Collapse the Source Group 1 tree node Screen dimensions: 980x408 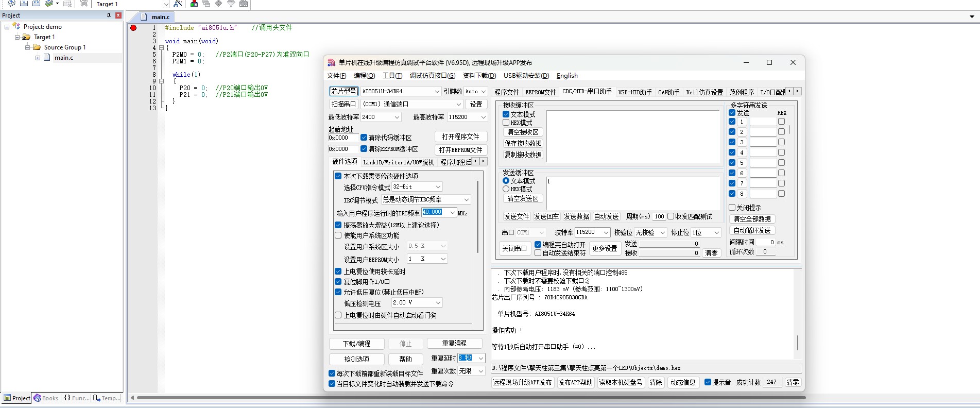point(27,47)
